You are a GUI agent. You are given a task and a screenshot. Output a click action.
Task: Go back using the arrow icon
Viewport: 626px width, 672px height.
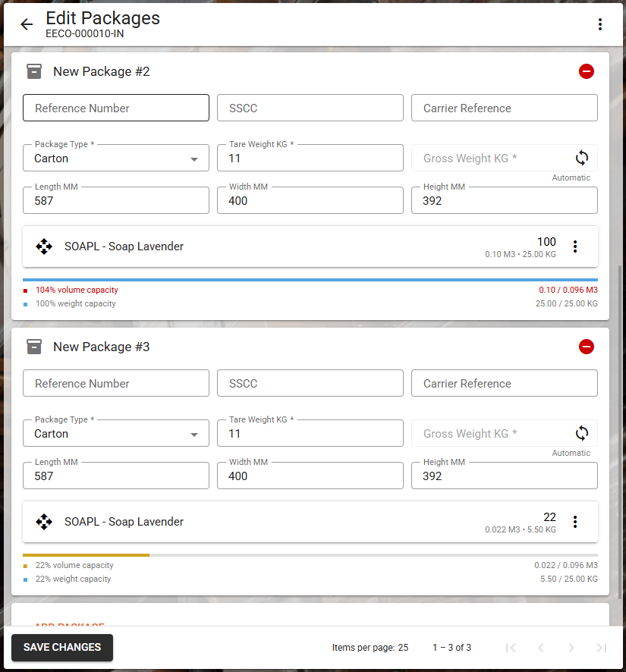point(27,24)
